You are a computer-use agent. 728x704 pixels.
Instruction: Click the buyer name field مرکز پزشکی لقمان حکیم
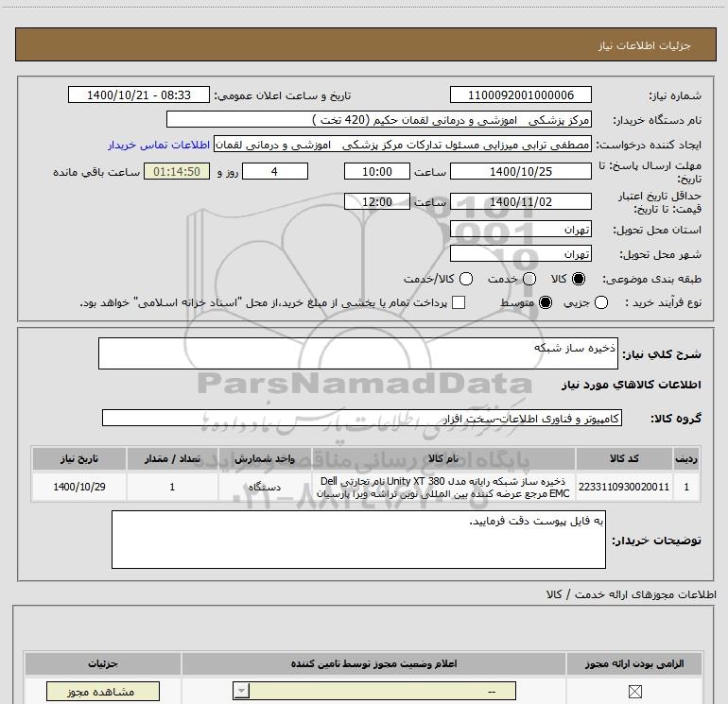pyautogui.click(x=379, y=119)
